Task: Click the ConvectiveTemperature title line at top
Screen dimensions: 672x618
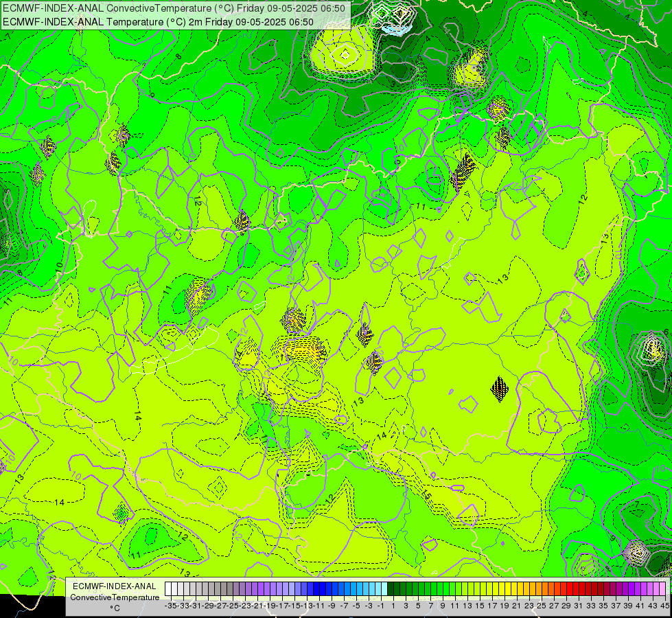Action: [174, 8]
